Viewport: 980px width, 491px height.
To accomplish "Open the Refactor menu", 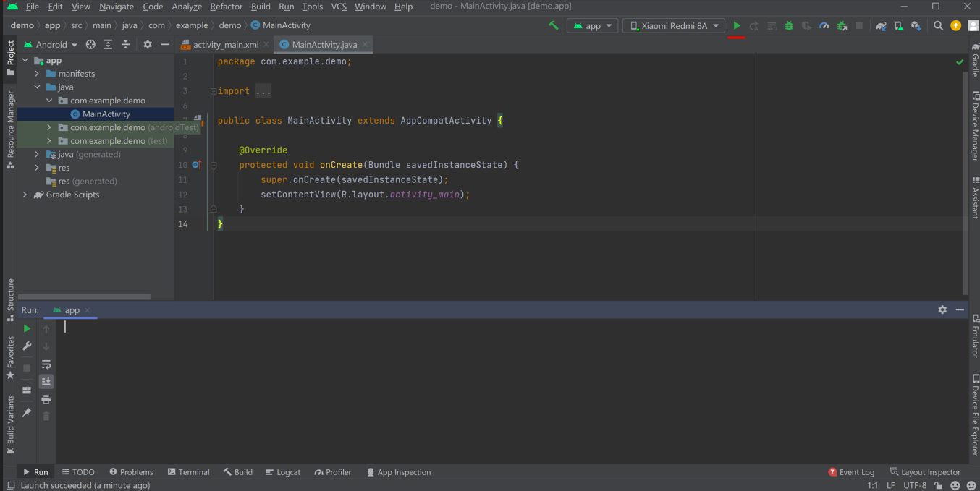I will [x=226, y=7].
